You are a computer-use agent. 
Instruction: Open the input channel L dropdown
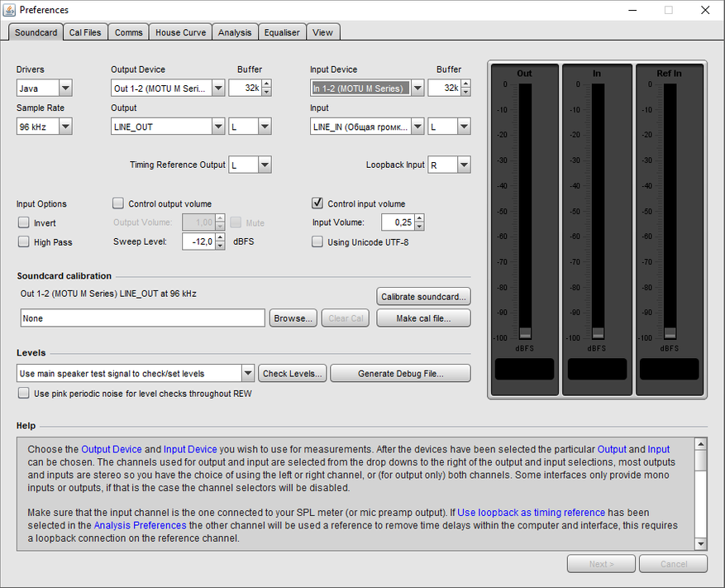pos(464,127)
